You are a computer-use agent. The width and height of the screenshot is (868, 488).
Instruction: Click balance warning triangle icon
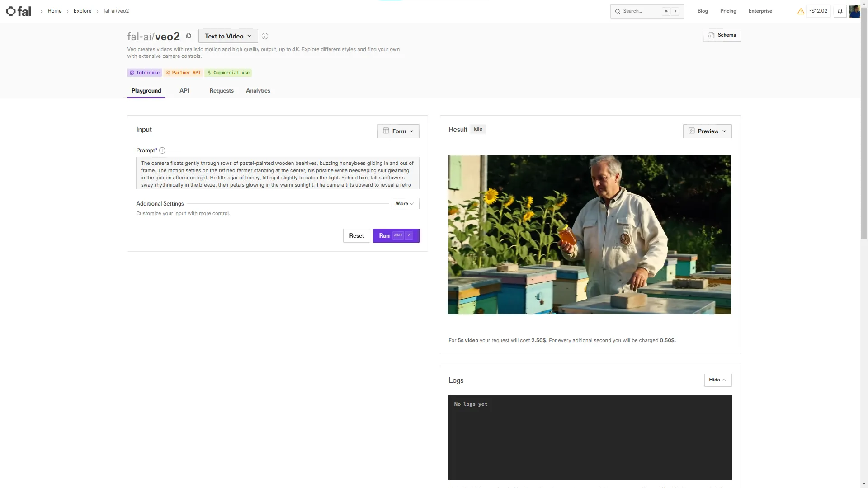pos(801,11)
